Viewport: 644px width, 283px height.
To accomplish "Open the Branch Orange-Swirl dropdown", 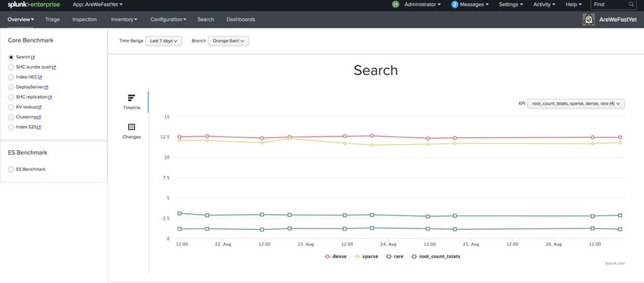I will (x=228, y=41).
